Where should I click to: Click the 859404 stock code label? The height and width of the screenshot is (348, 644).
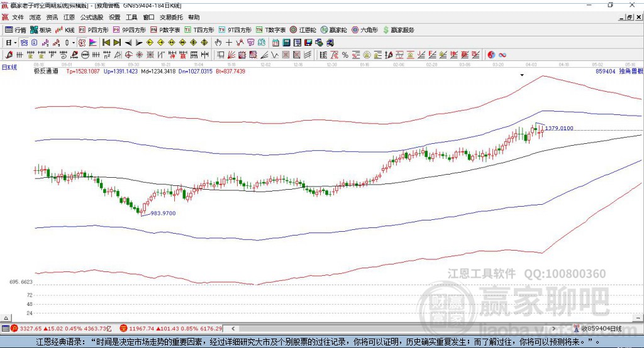pyautogui.click(x=606, y=71)
